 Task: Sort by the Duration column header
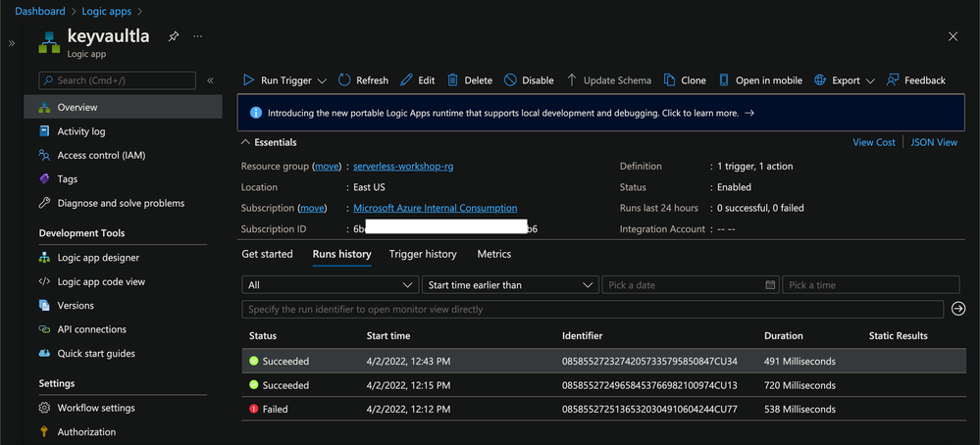(x=783, y=336)
